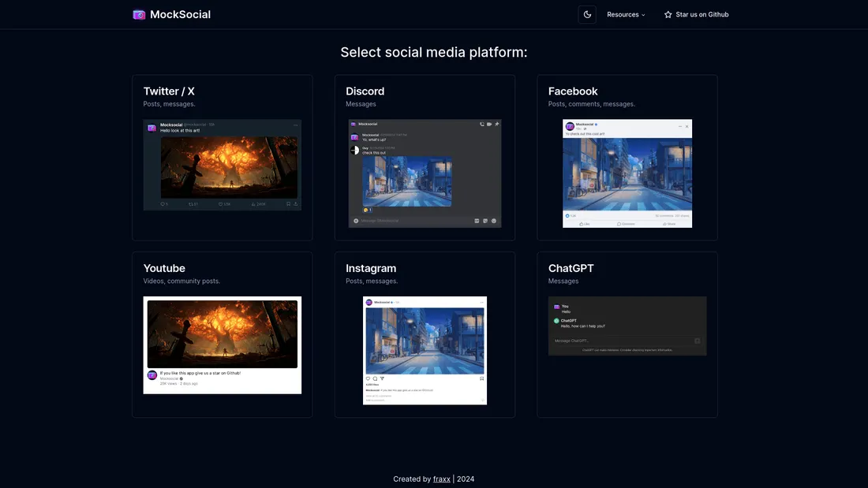Image resolution: width=868 pixels, height=488 pixels.
Task: Expand the Resources dropdown menu
Action: pos(626,15)
